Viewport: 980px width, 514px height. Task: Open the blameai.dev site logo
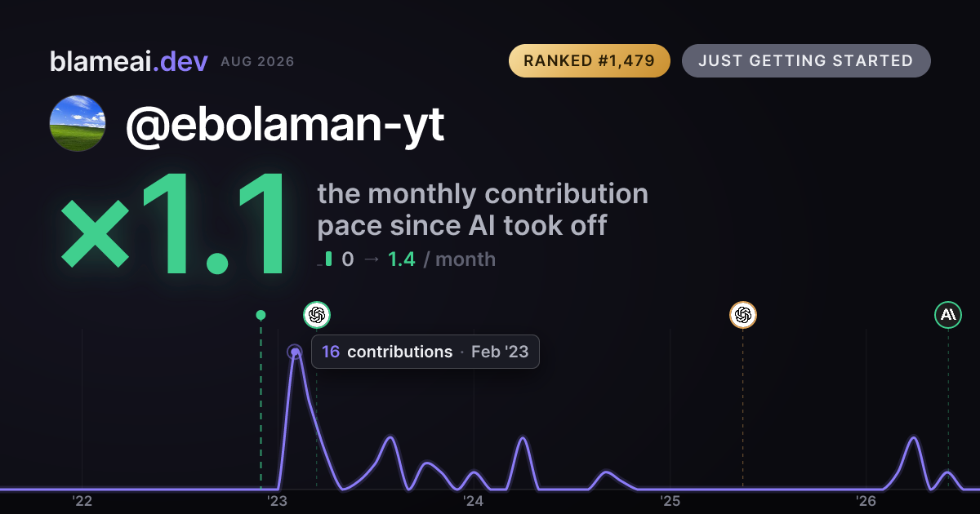click(x=129, y=61)
